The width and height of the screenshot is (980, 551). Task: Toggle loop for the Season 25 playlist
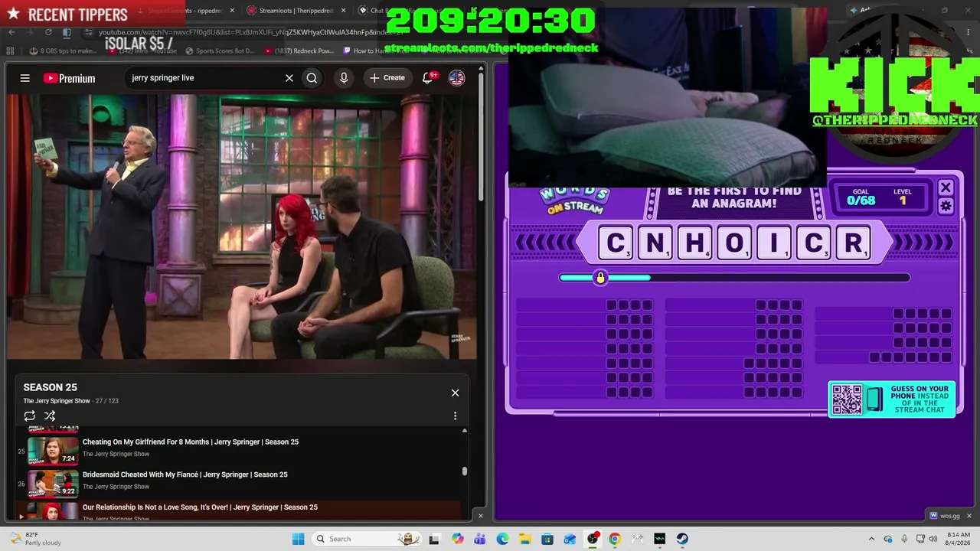click(x=29, y=416)
